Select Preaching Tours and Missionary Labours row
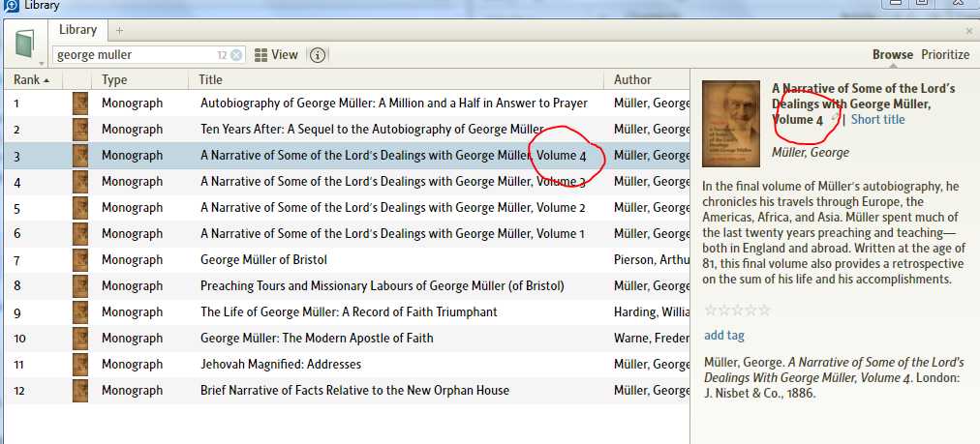 348,286
